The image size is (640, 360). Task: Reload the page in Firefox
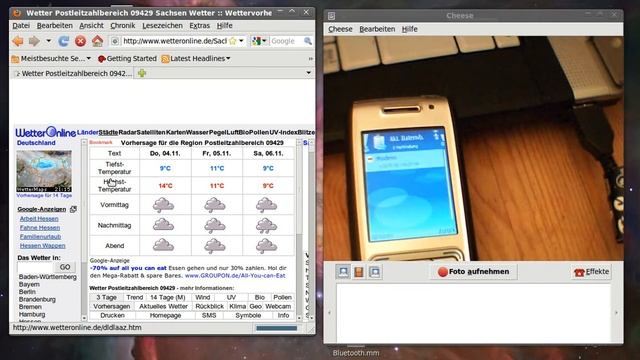(x=63, y=41)
